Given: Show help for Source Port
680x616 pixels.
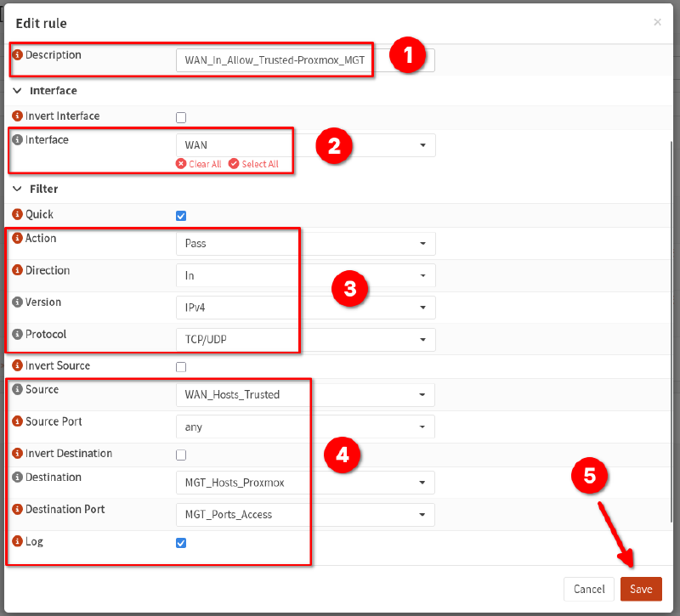Looking at the screenshot, I should [17, 421].
